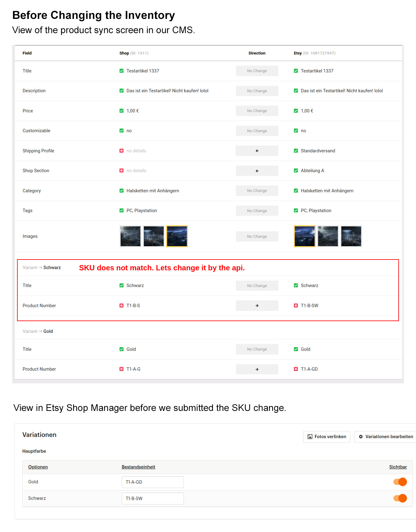Edit Schwarz SKU field T1-B-SW
416x532 pixels.
coord(153,499)
